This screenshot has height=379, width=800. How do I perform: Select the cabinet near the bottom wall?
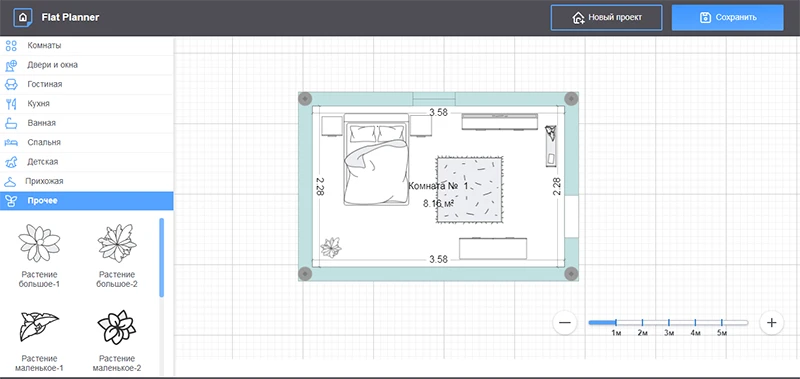[x=493, y=248]
